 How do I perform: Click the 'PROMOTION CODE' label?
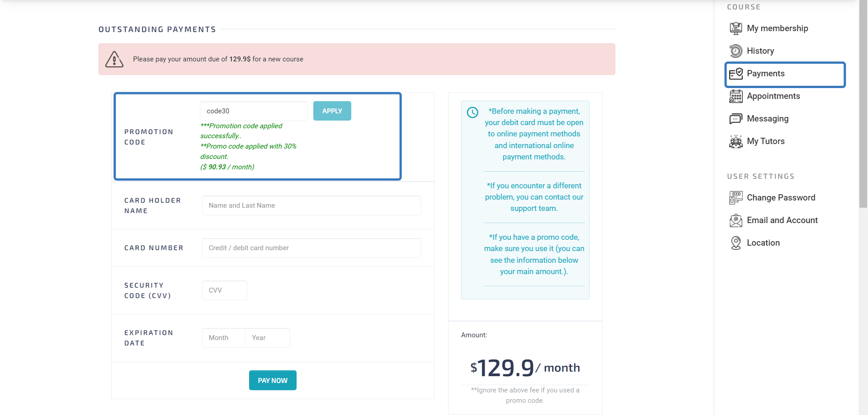149,137
